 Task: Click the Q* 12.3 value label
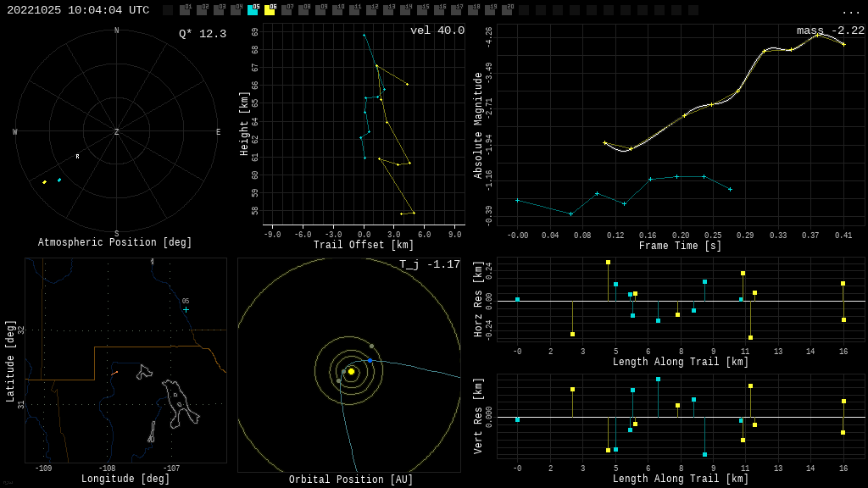(x=202, y=34)
